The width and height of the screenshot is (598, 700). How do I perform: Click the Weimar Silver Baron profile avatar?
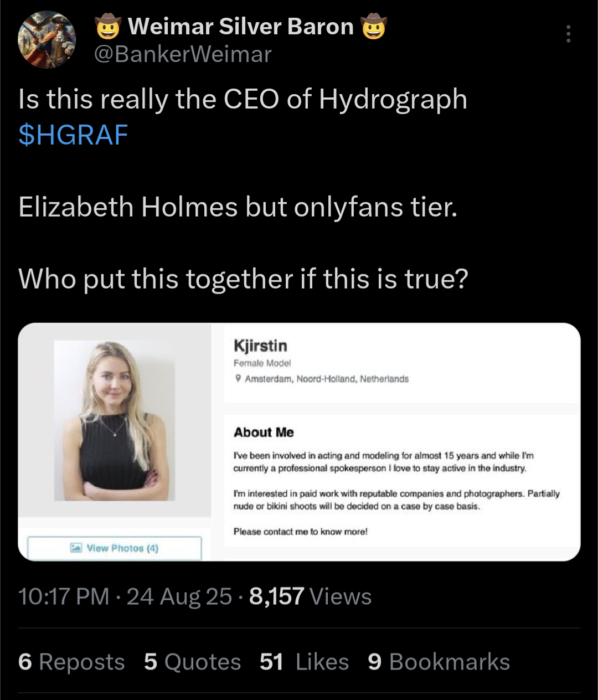click(47, 40)
